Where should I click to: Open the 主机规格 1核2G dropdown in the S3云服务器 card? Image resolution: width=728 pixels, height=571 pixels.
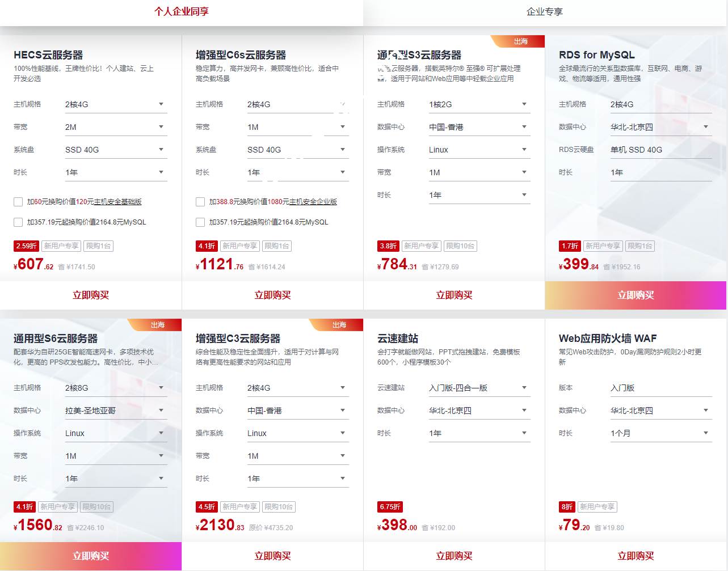click(479, 104)
